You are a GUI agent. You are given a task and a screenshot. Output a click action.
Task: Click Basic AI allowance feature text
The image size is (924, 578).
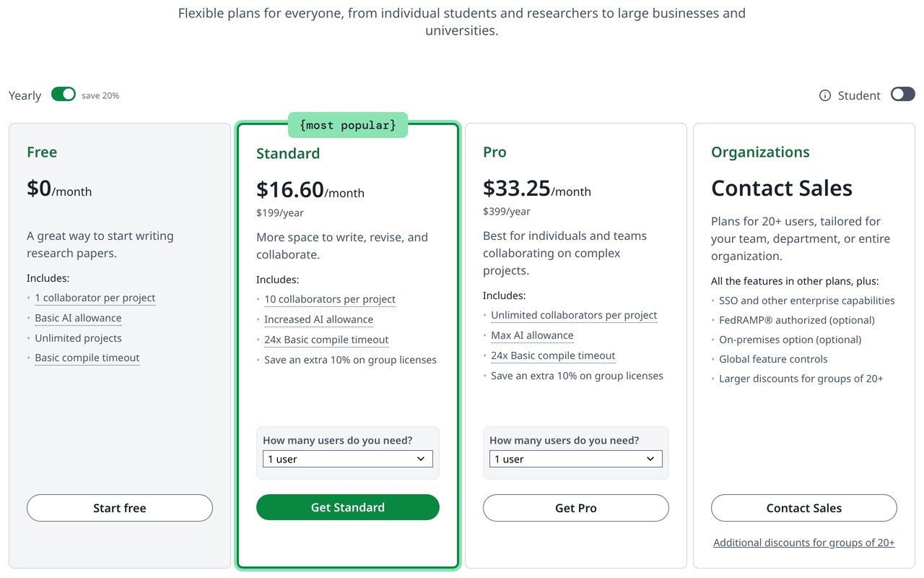78,318
